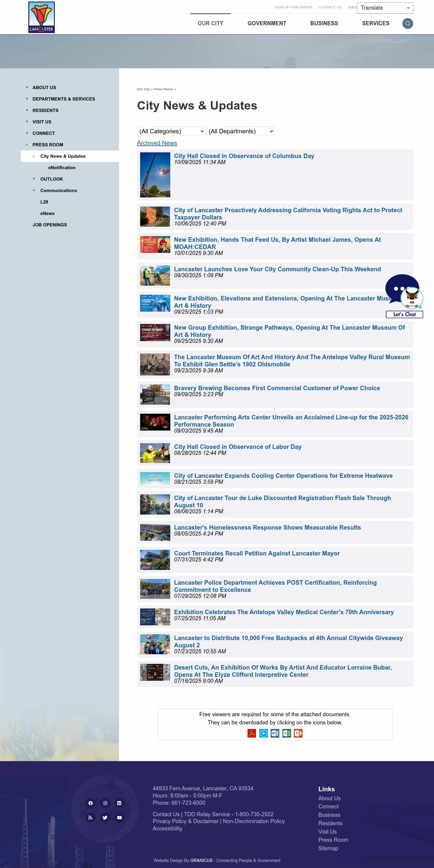
Task: Open the Archived News link
Action: [157, 143]
